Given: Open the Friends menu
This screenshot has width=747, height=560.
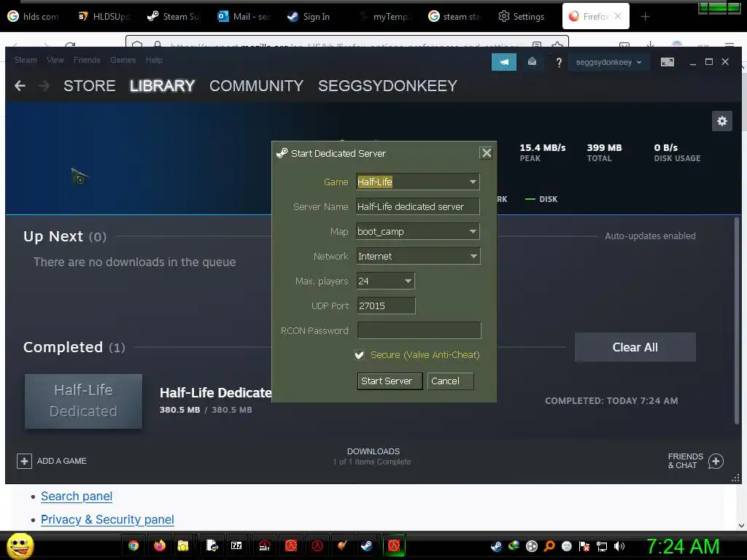Looking at the screenshot, I should point(87,60).
